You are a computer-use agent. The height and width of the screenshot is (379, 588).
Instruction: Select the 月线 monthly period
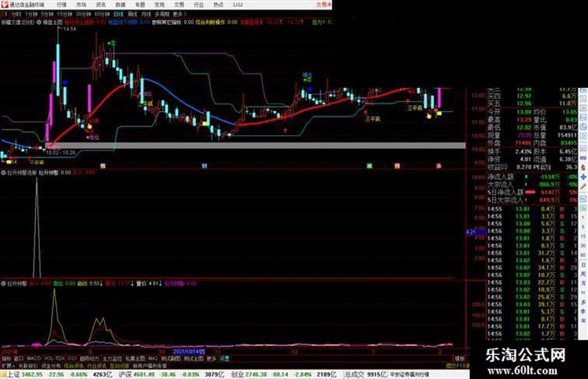pos(146,14)
